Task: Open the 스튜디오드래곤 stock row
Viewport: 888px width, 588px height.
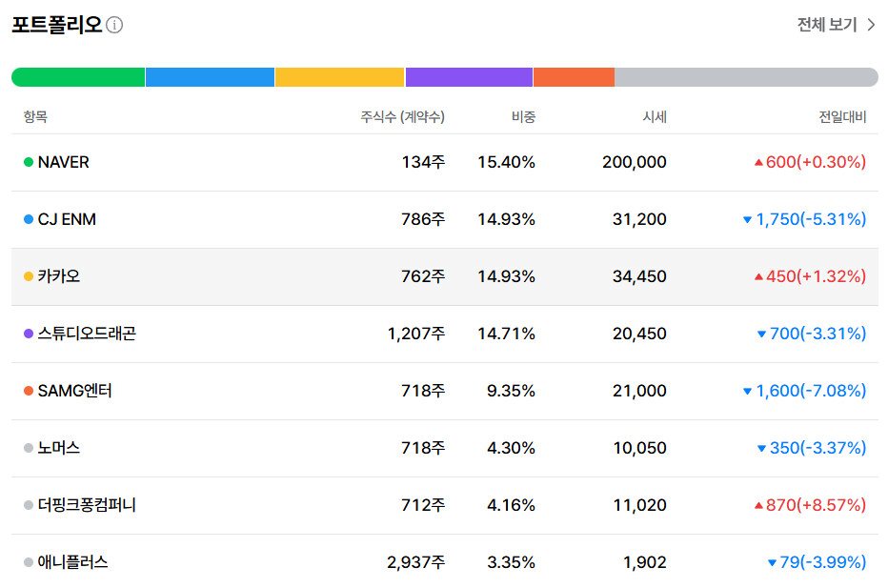Action: pyautogui.click(x=445, y=335)
